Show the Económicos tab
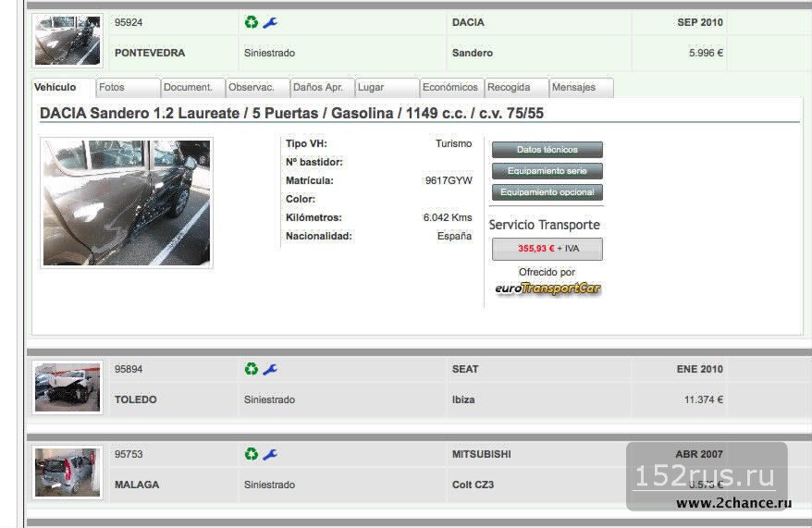Viewport: 812px width, 528px height. [450, 88]
